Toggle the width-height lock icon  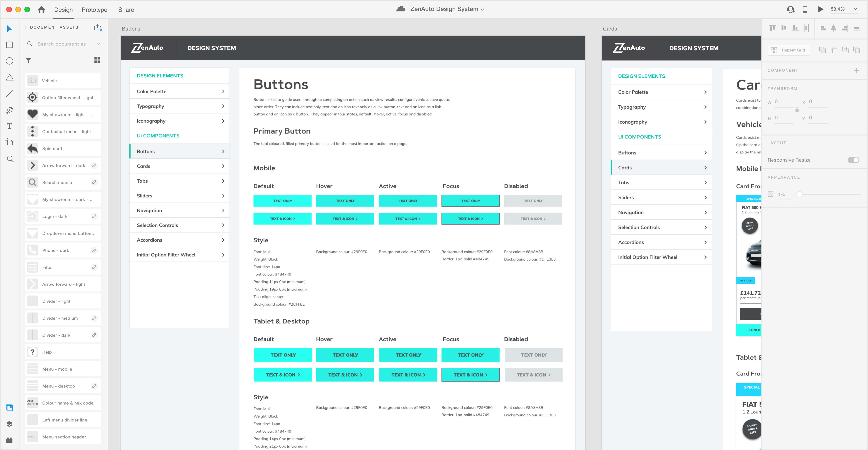point(797,109)
